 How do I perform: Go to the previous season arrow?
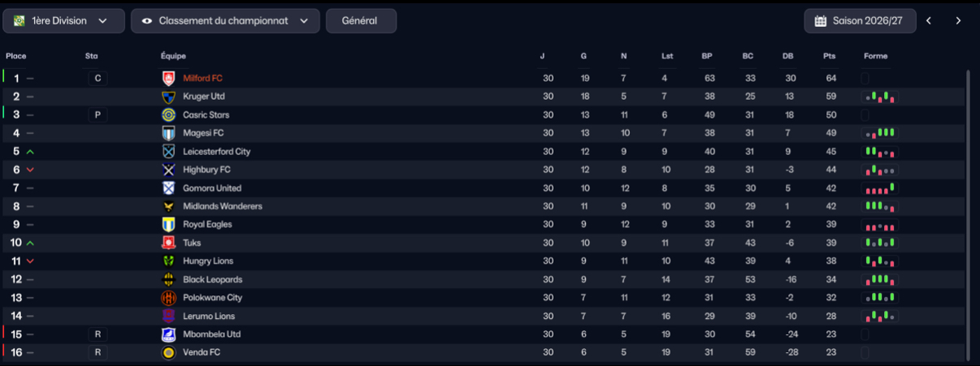click(x=929, y=21)
